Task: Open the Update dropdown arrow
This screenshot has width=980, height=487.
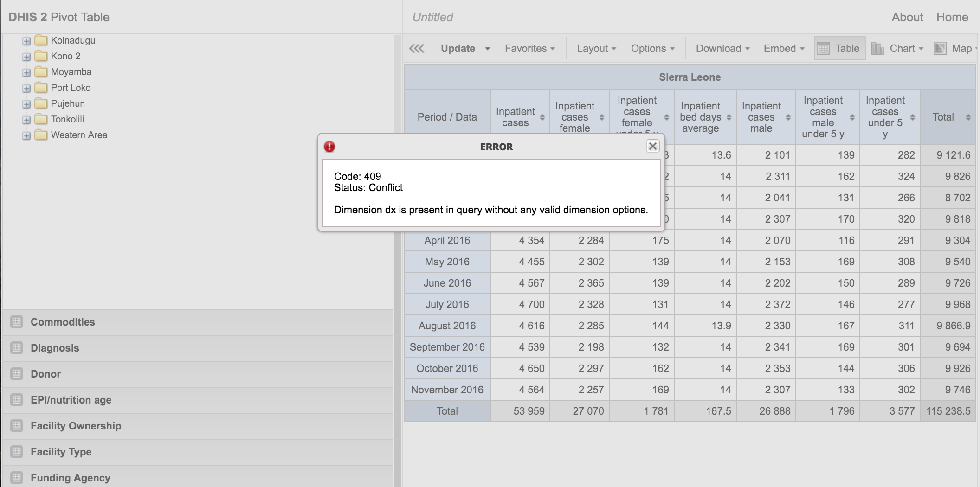Action: click(487, 49)
